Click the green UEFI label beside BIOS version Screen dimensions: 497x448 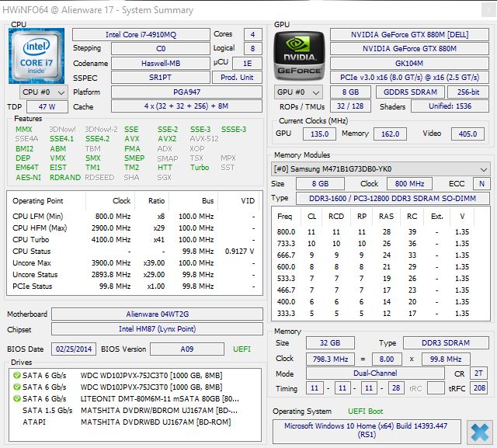[x=242, y=349]
